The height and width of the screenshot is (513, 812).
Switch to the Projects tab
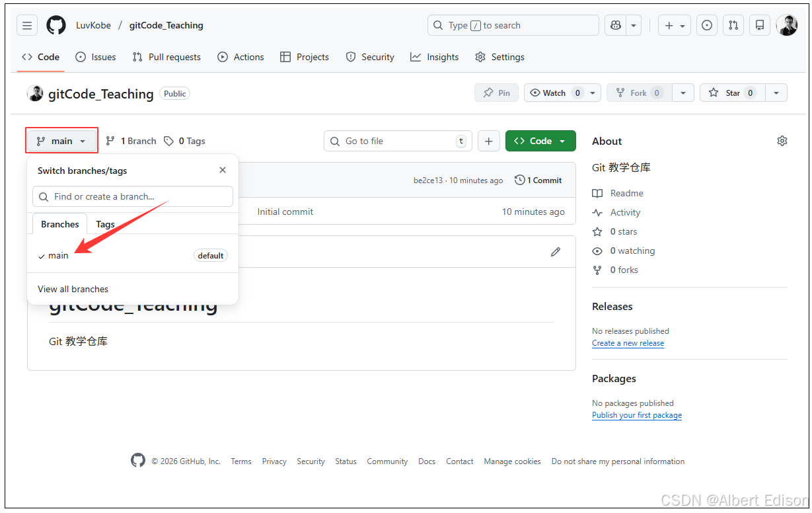305,57
